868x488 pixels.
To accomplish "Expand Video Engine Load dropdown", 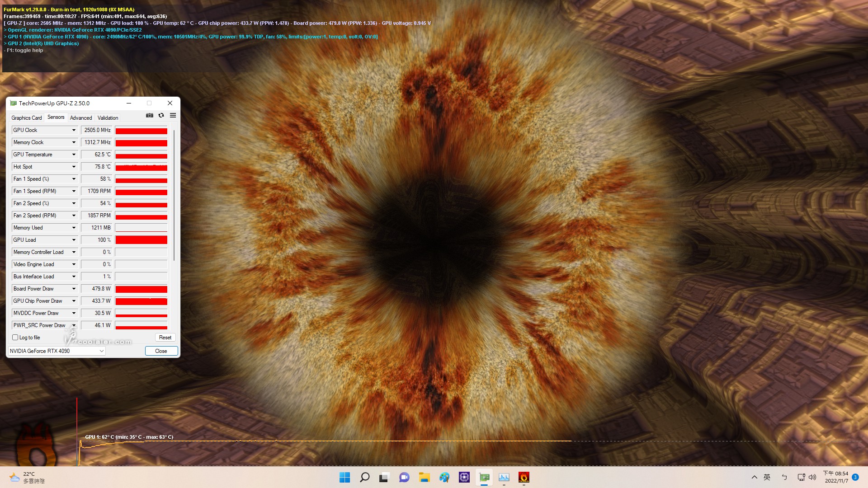I will coord(74,264).
